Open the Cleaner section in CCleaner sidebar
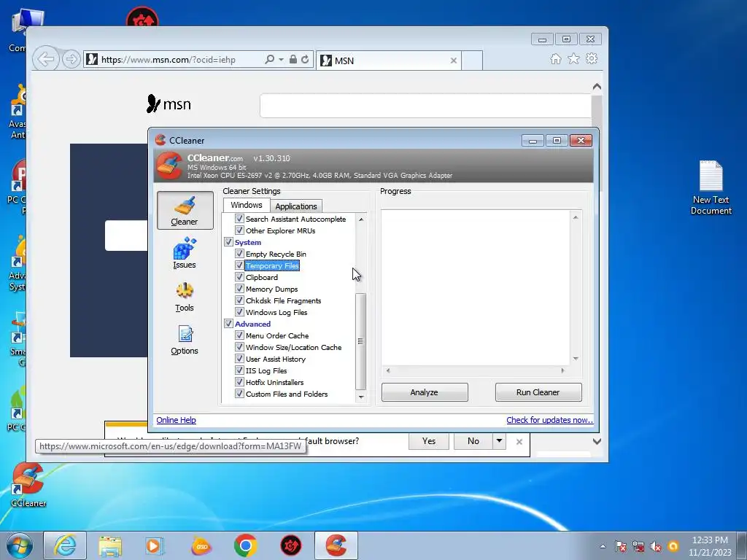The width and height of the screenshot is (747, 560). click(185, 210)
